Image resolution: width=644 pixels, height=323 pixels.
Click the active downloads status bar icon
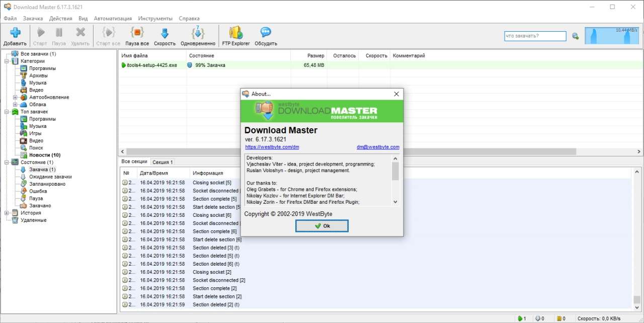pos(521,318)
